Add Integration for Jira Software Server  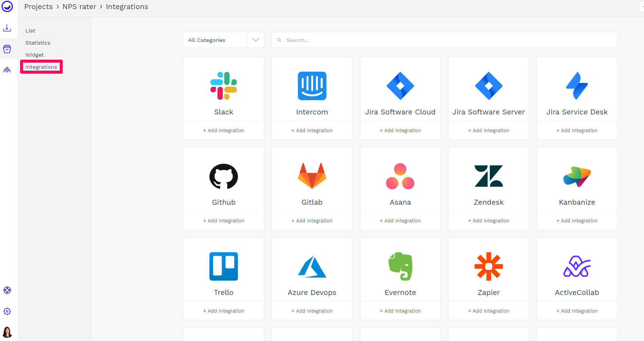pyautogui.click(x=489, y=130)
